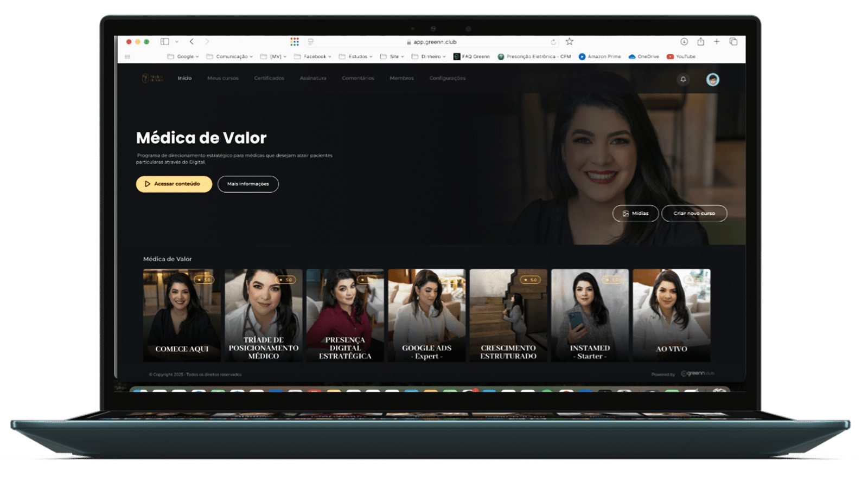Bookmark page with the star icon
868x490 pixels.
click(569, 42)
